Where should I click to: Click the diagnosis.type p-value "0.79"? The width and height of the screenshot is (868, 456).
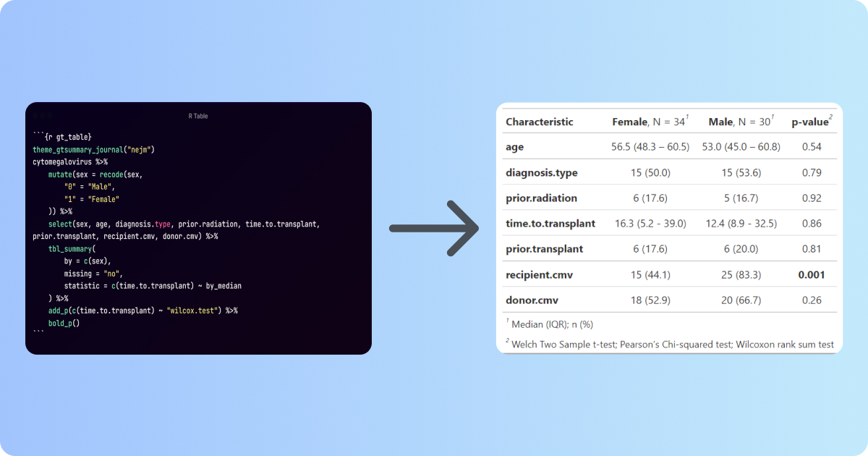point(812,173)
